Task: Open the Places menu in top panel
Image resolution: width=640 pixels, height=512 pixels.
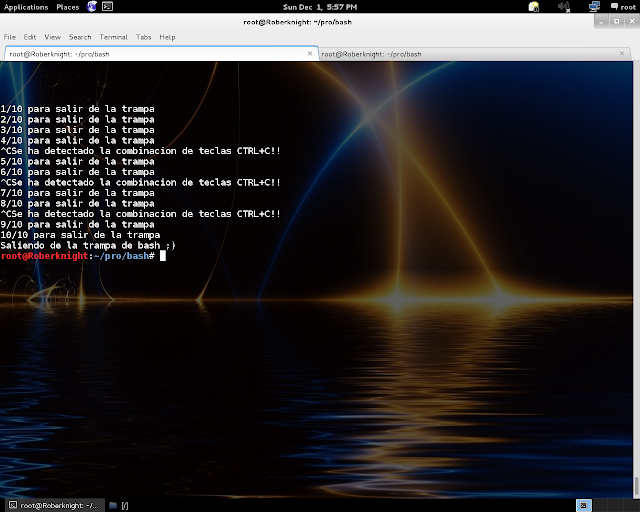Action: coord(68,7)
